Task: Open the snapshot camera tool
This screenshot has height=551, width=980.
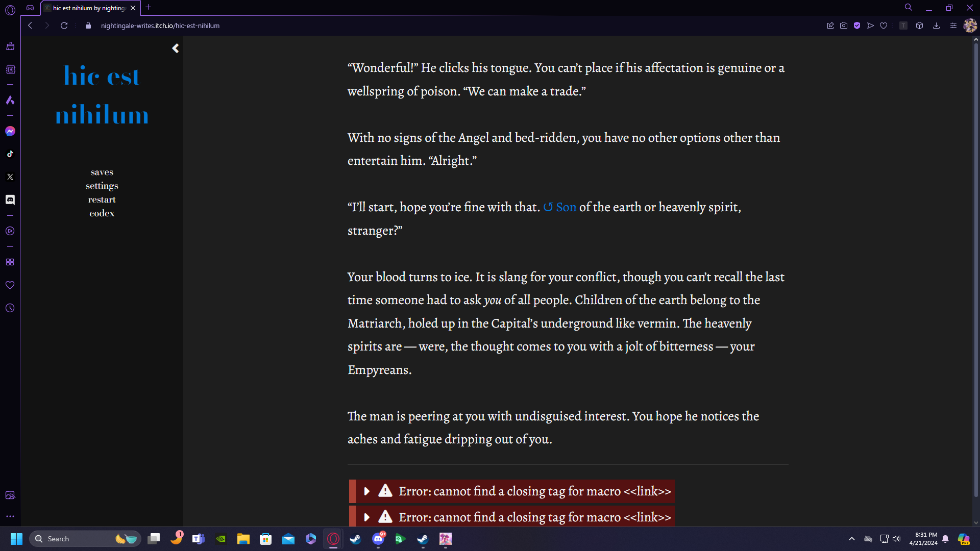Action: tap(844, 26)
